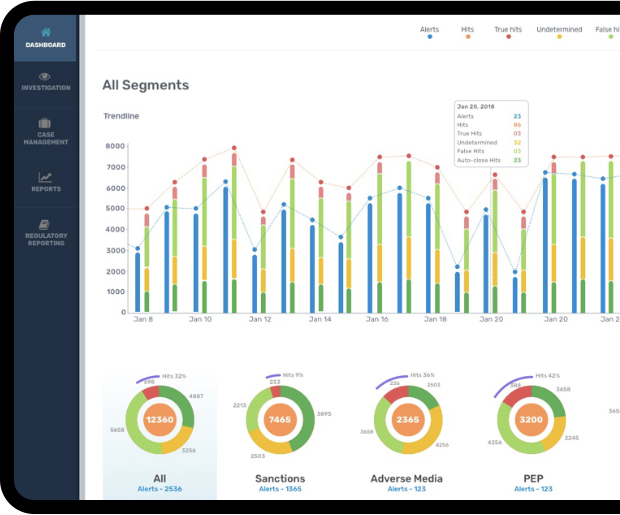The image size is (620, 515).
Task: Click the PEP segment title
Action: coord(533,479)
